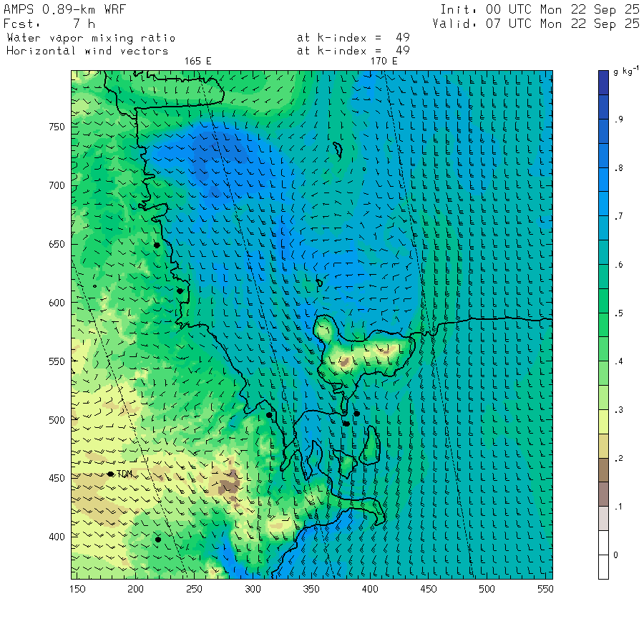Viewport: 644px width, 644px height.
Task: Click the light gray swatch below .1
Action: click(604, 517)
